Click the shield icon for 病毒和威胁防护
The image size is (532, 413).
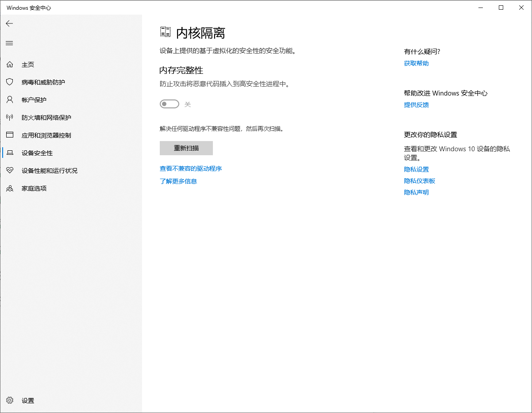click(10, 82)
